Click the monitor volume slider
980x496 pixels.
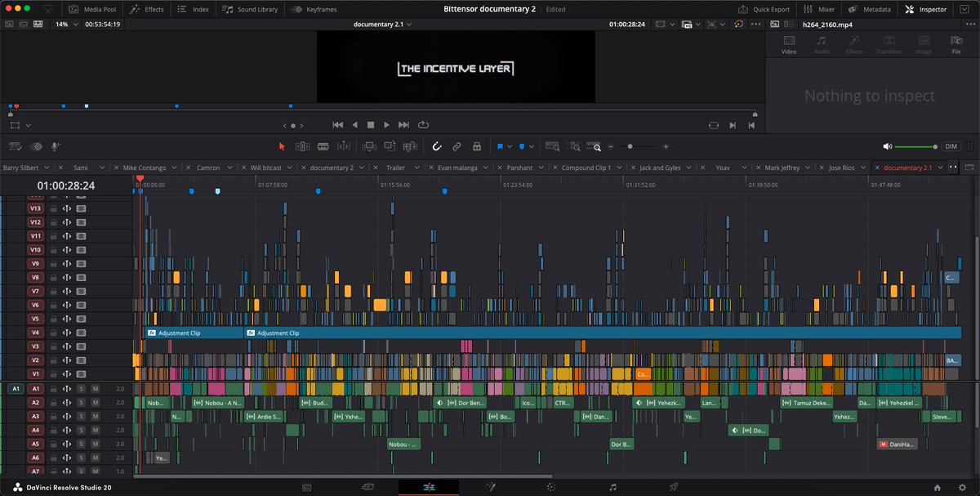coord(916,146)
